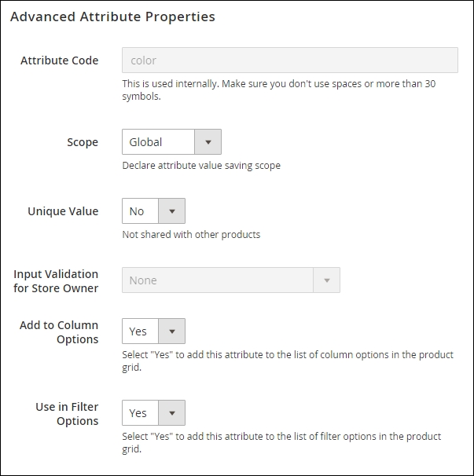Click the Add to Column Options label
The image size is (474, 476).
(59, 332)
